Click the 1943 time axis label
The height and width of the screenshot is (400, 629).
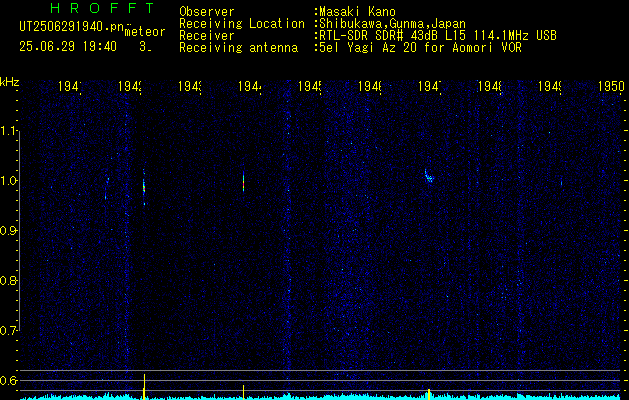190,86
